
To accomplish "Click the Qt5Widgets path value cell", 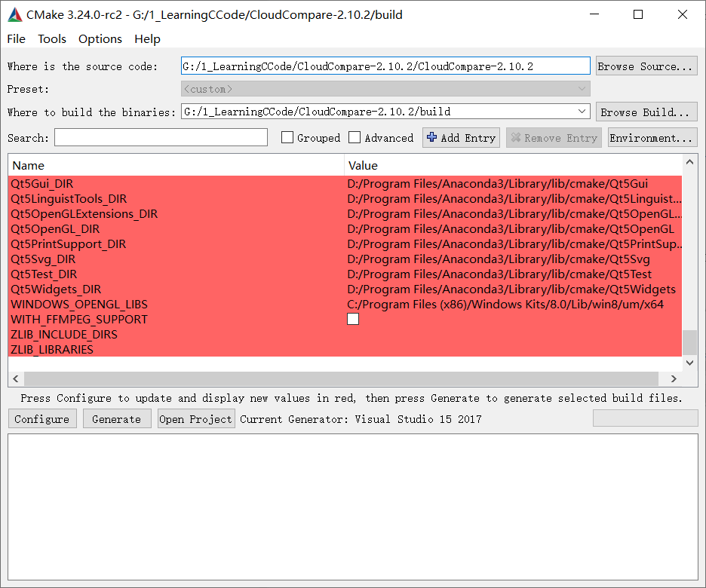I will (x=511, y=289).
